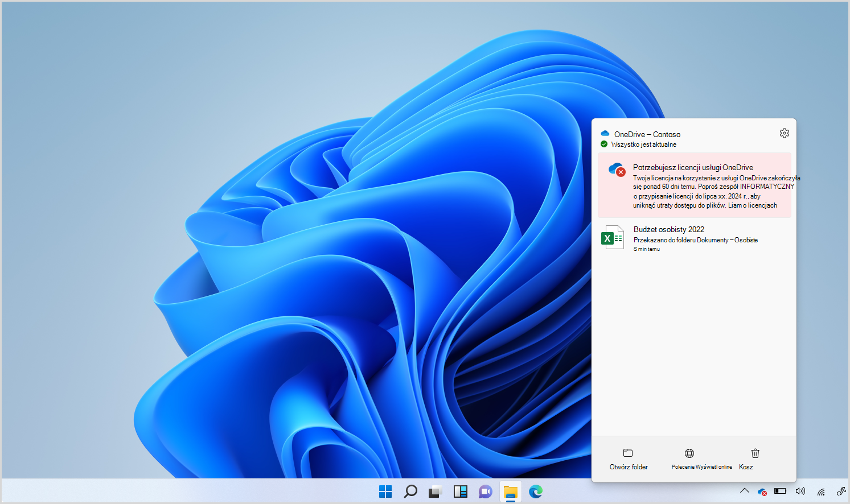Click 'Wszystko jest aktualne' status text
Image resolution: width=850 pixels, height=504 pixels.
pos(644,144)
